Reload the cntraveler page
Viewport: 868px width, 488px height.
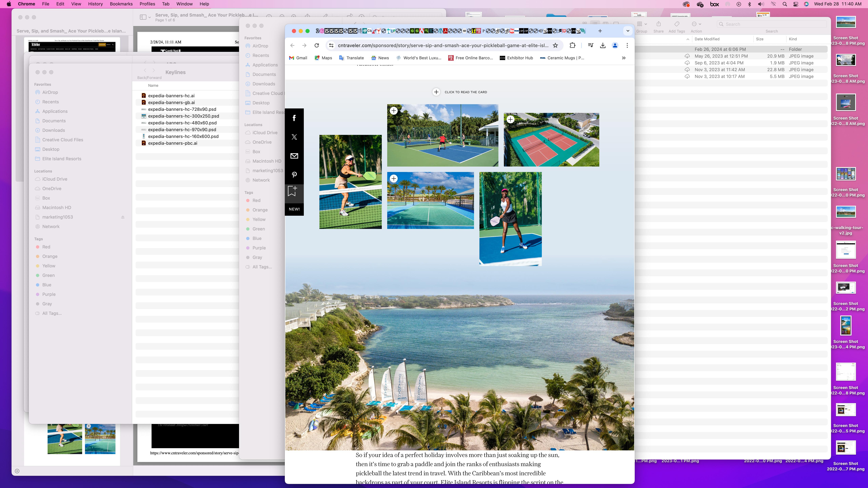coord(316,45)
